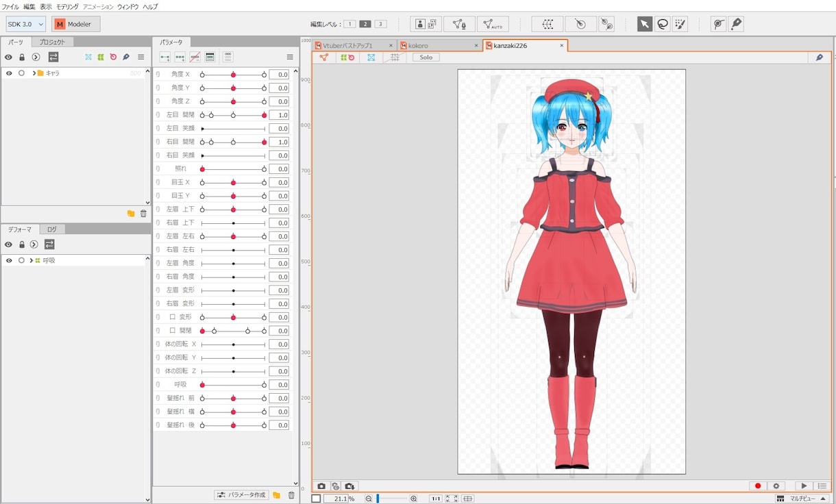Click the 1:1 zoom reset button
The height and width of the screenshot is (504, 836).
coord(436,499)
